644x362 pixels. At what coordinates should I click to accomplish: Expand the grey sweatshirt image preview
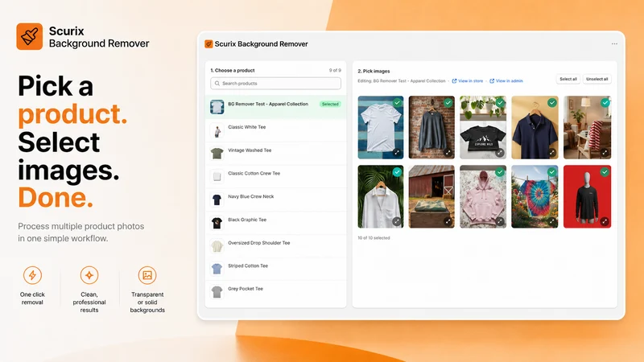448,152
